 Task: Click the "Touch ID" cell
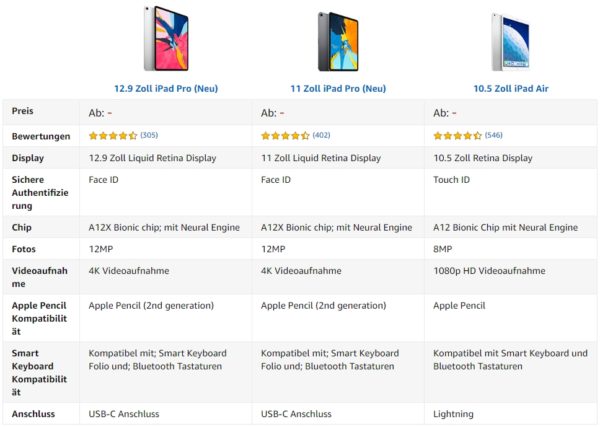tap(453, 180)
